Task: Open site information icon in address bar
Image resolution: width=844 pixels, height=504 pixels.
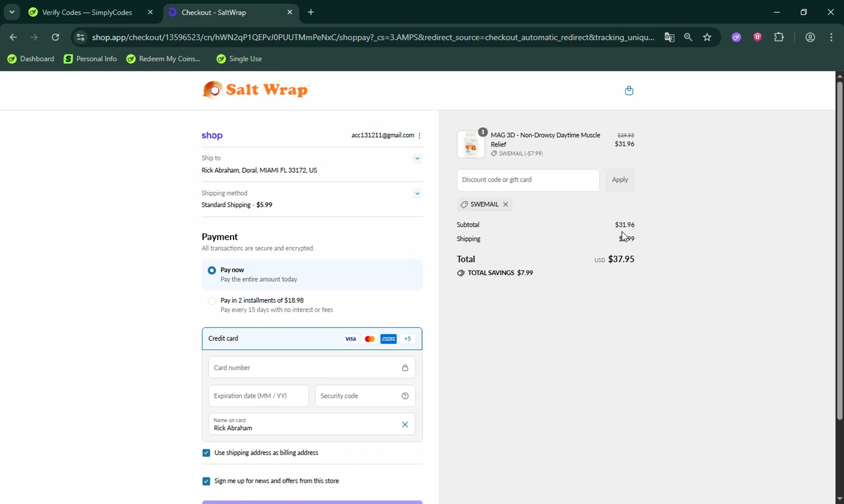Action: 80,37
